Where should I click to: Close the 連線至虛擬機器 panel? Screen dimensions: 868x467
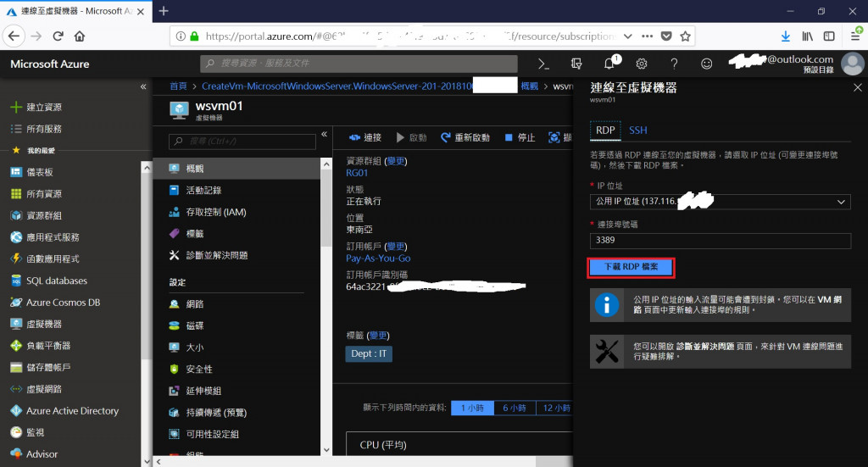click(858, 87)
